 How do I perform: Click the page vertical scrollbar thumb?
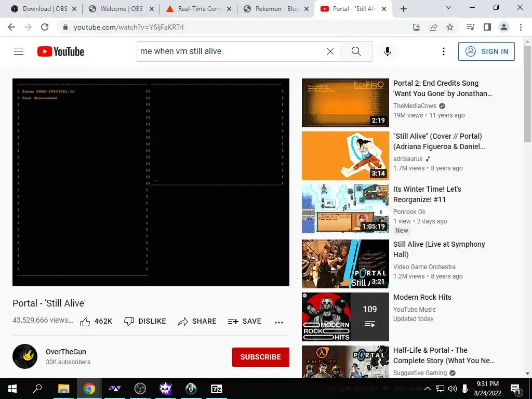[x=528, y=94]
